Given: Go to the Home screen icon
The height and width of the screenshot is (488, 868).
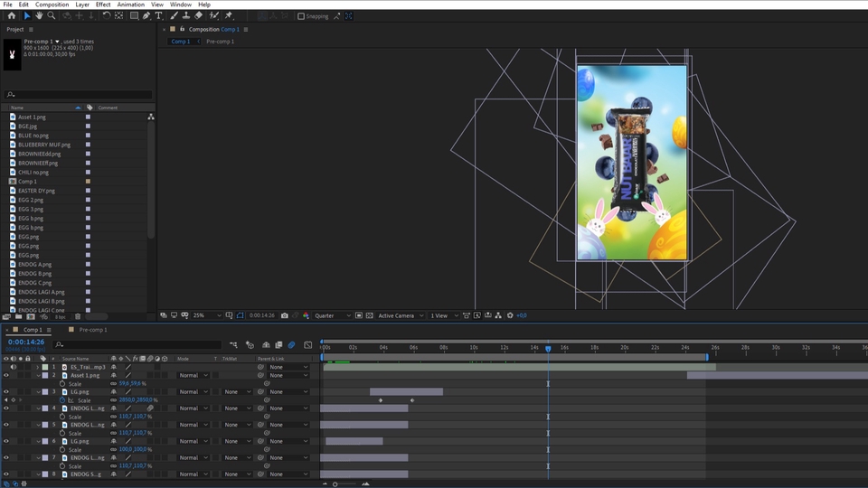Looking at the screenshot, I should point(11,15).
